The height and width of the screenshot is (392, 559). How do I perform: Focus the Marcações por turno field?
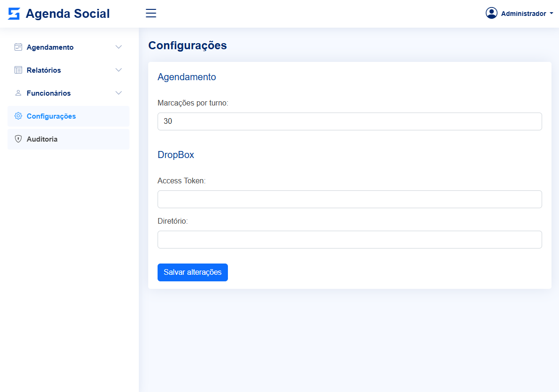349,121
